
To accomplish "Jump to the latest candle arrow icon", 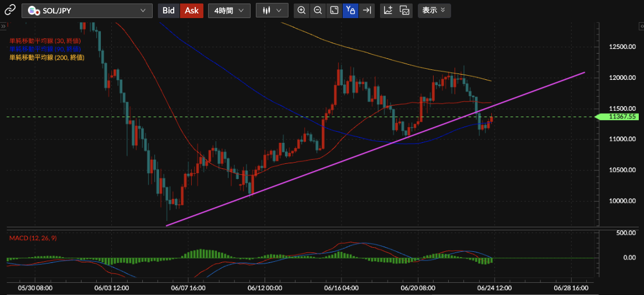I will [367, 10].
